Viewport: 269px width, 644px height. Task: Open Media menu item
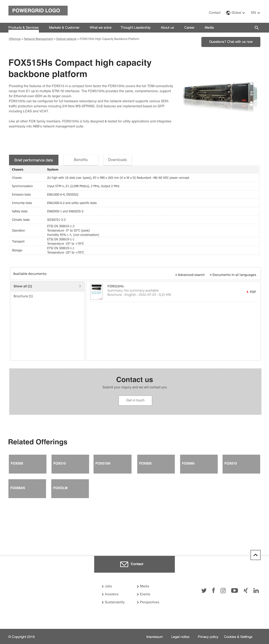click(x=209, y=28)
